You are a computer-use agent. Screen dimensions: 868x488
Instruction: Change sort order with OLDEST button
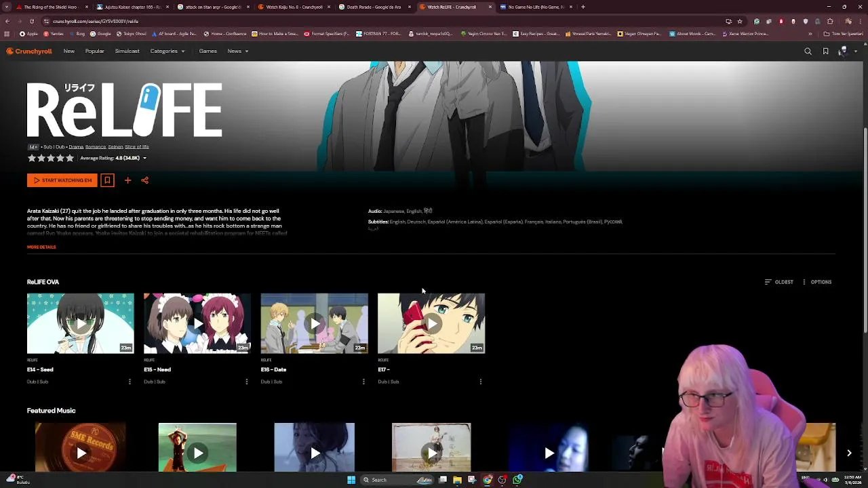(779, 282)
